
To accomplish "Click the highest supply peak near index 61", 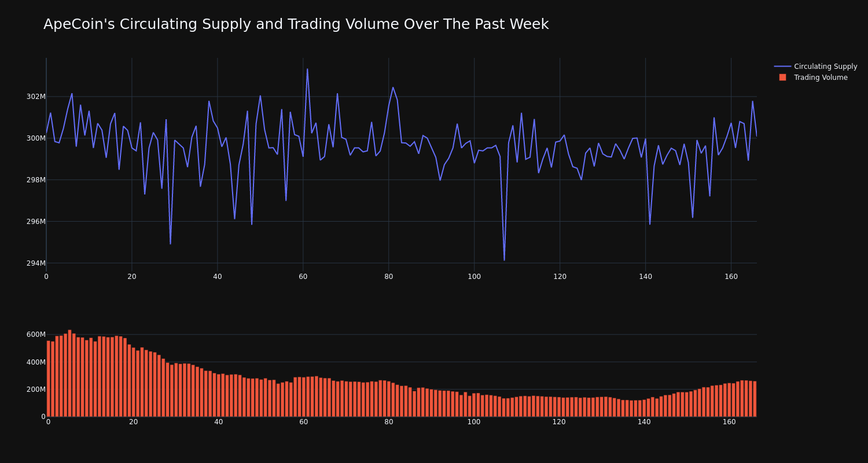I will pyautogui.click(x=307, y=69).
